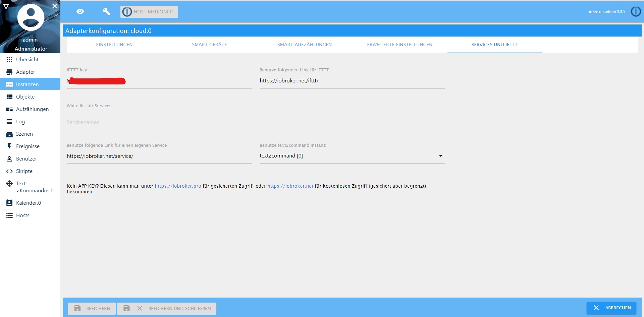Open Aufzählungen in the sidebar menu
Image resolution: width=644 pixels, height=317 pixels.
pyautogui.click(x=30, y=109)
